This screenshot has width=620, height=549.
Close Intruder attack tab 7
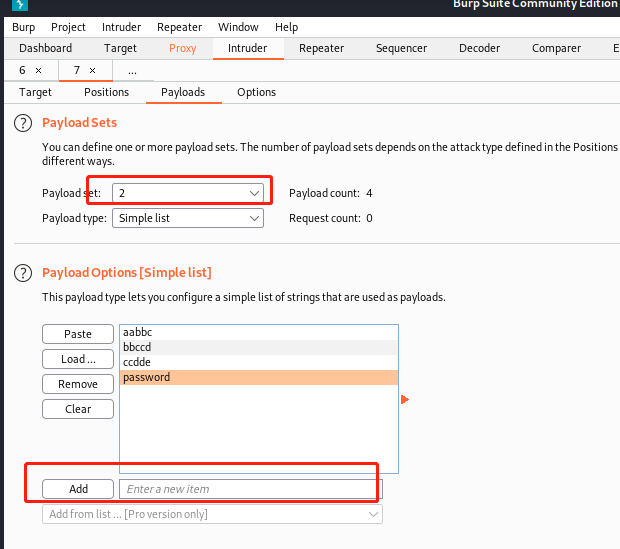[x=92, y=70]
